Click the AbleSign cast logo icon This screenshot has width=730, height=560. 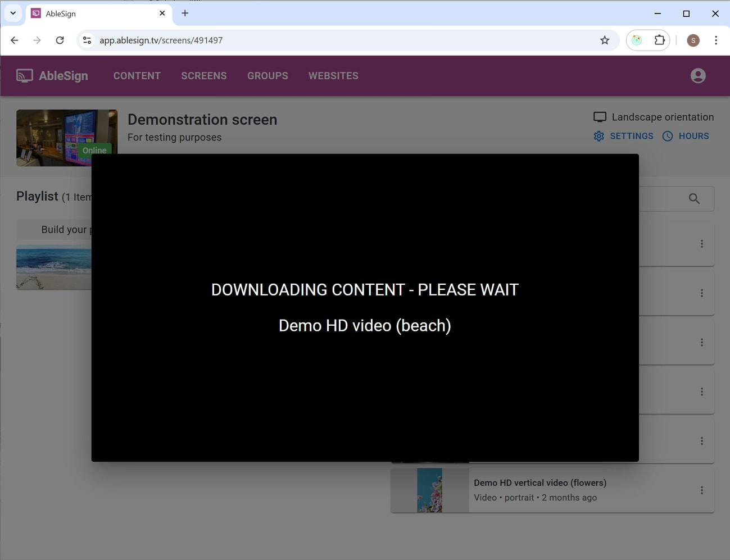tap(24, 75)
